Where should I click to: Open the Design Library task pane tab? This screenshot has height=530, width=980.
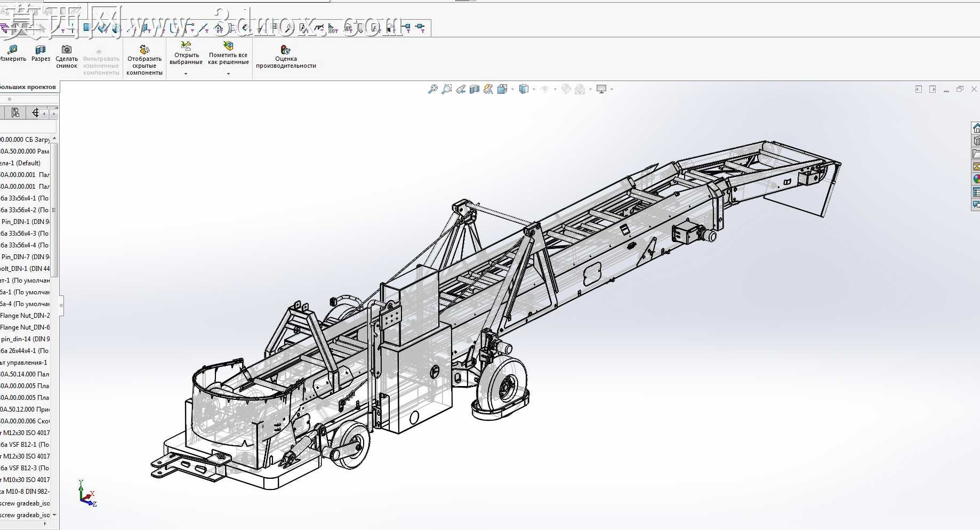pos(976,141)
